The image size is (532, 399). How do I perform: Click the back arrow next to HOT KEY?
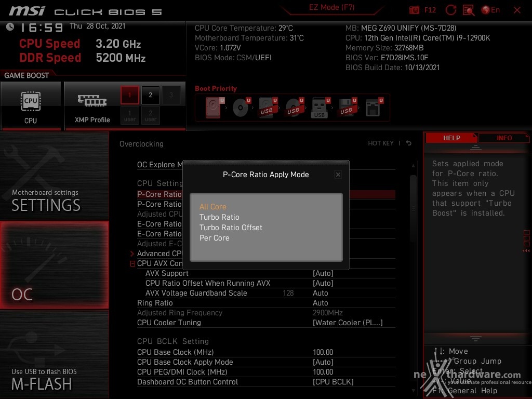pyautogui.click(x=408, y=143)
